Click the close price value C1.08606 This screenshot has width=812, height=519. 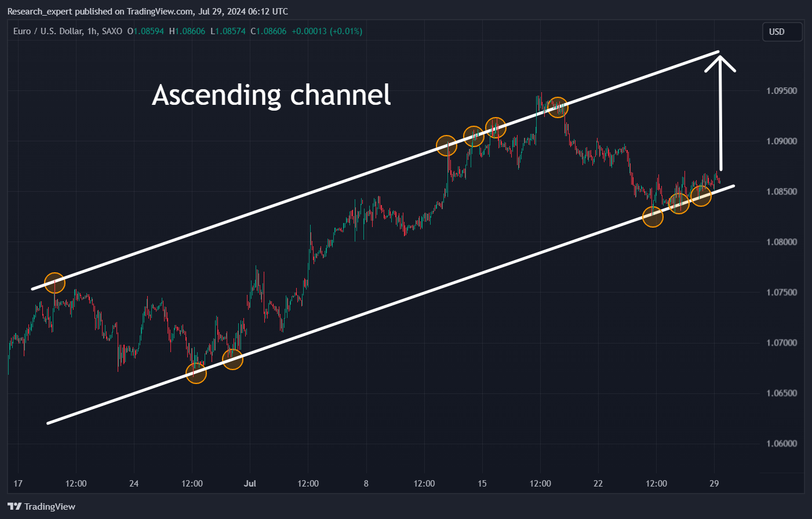268,31
